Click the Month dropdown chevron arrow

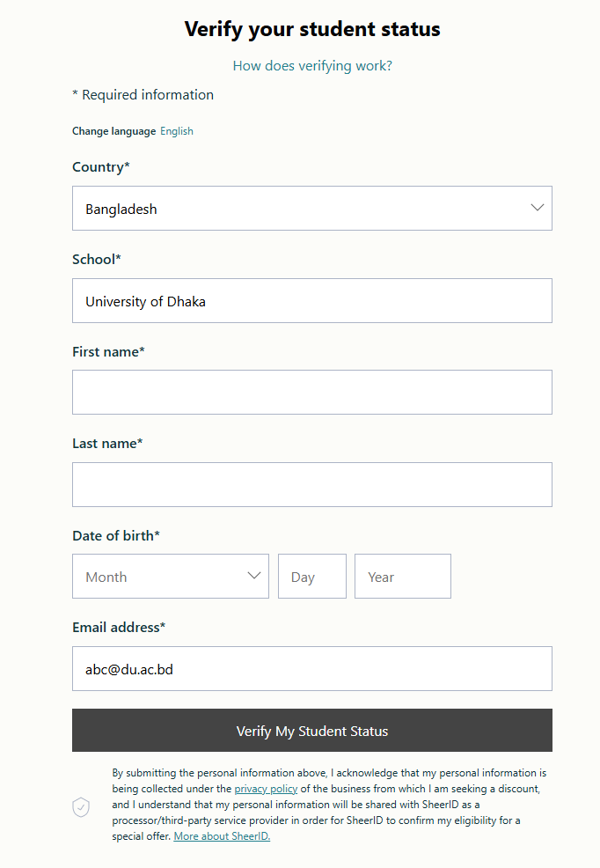pyautogui.click(x=254, y=576)
